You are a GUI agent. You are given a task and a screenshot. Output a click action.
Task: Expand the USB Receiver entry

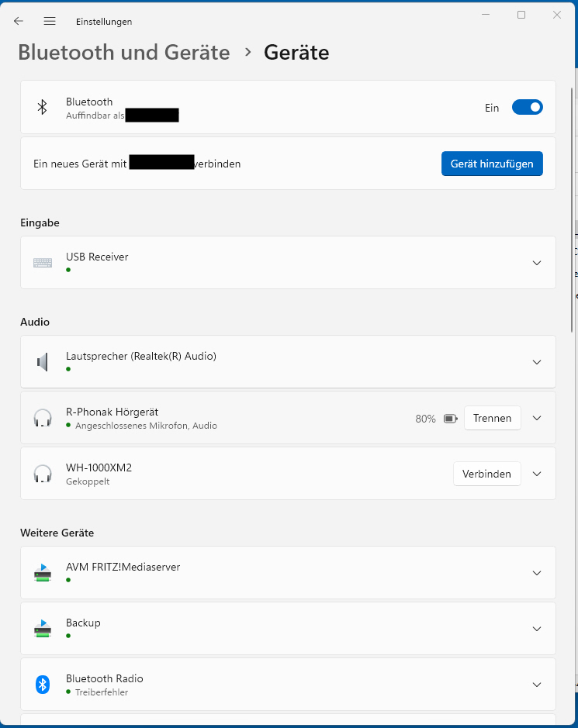pos(537,263)
